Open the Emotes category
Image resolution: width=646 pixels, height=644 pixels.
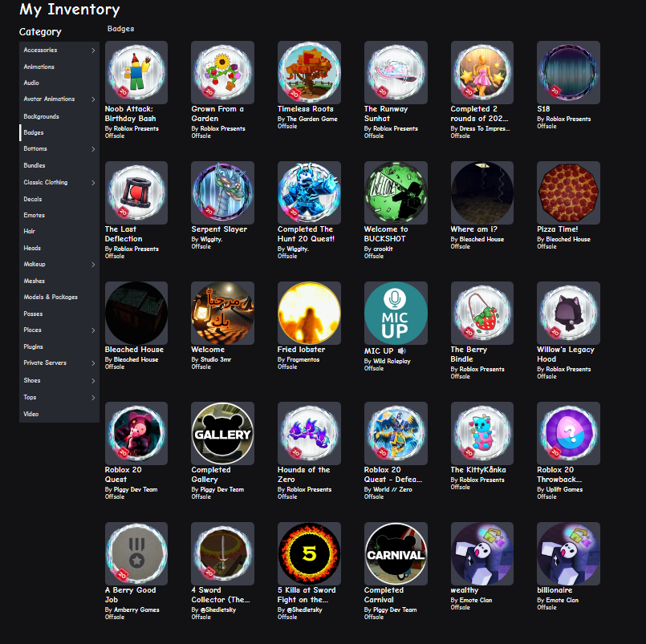59,216
